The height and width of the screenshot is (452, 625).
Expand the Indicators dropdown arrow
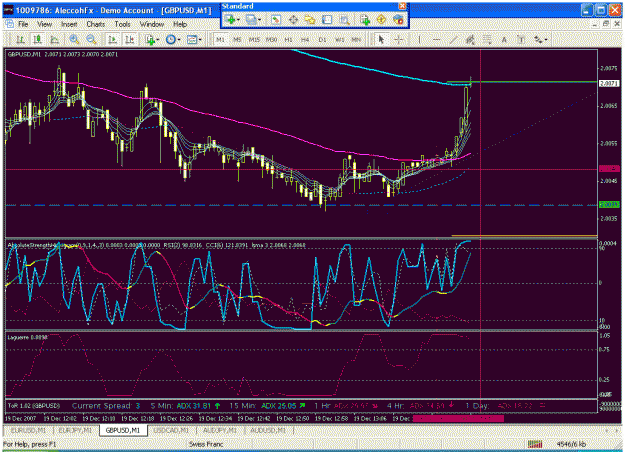pos(158,39)
